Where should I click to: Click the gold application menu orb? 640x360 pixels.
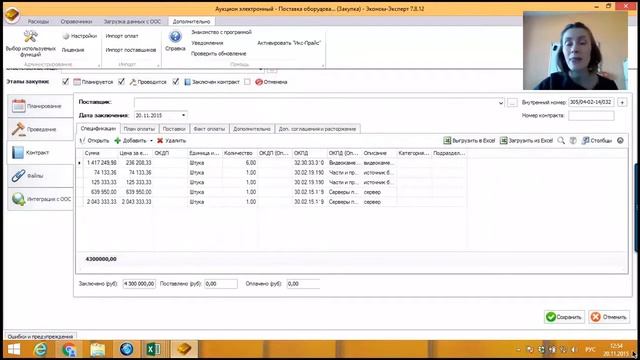[x=12, y=14]
